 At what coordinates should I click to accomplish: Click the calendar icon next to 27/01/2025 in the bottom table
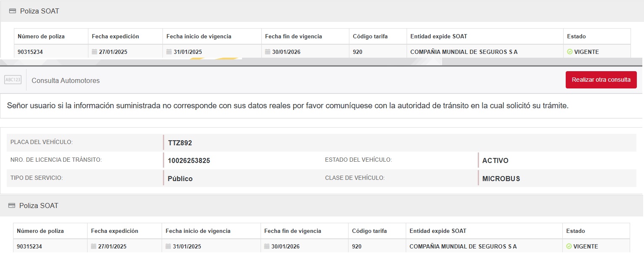94,246
